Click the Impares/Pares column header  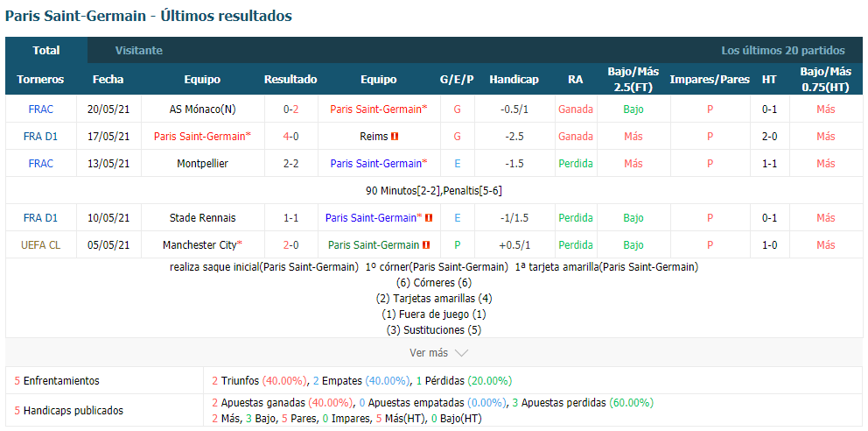click(x=709, y=80)
